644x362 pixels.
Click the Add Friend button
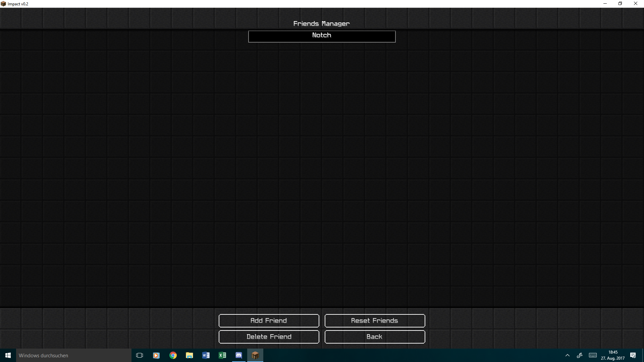click(269, 321)
